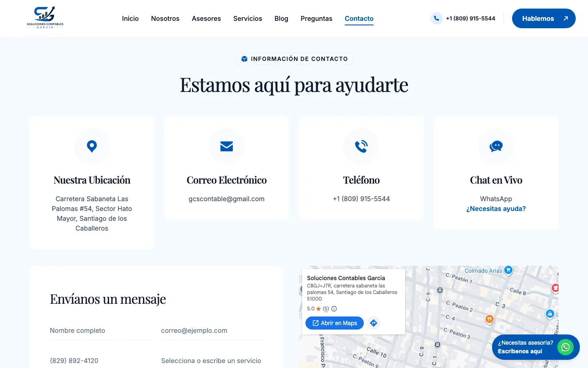Click the cube icon beside Información de Contacto
Screen dimensions: 588x368
pyautogui.click(x=244, y=59)
